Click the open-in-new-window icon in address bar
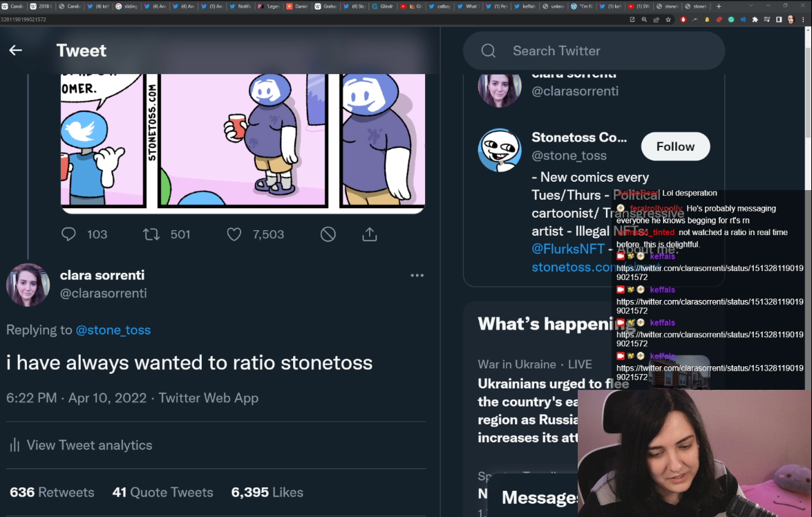The height and width of the screenshot is (517, 812). point(632,19)
